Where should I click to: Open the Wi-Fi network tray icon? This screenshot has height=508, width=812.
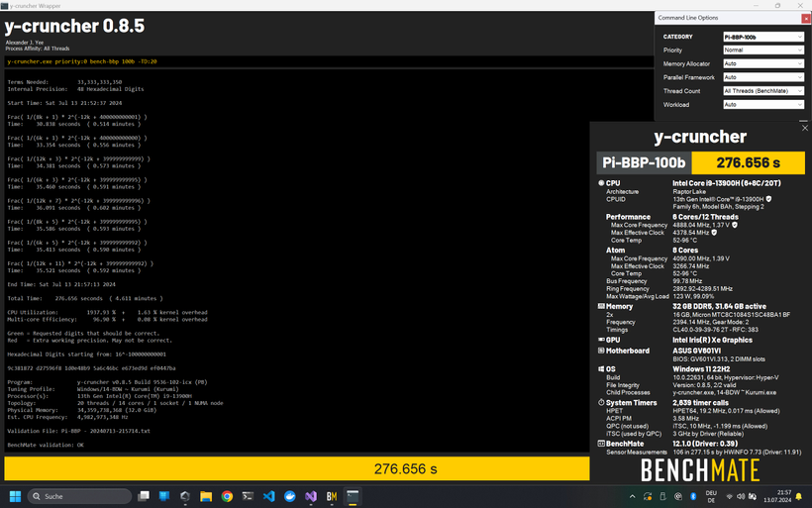tap(729, 496)
